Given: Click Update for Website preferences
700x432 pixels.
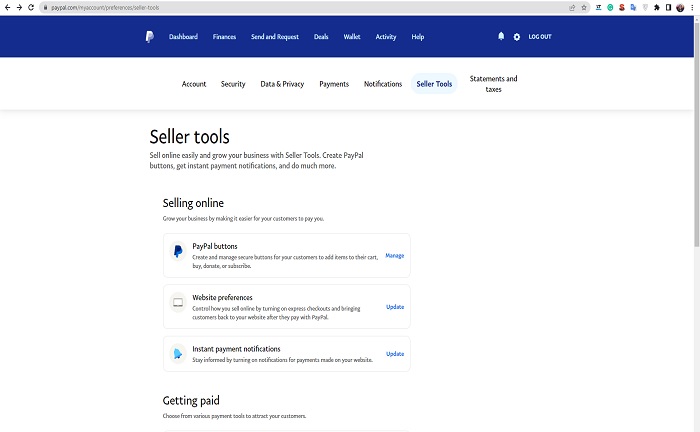Looking at the screenshot, I should [395, 307].
